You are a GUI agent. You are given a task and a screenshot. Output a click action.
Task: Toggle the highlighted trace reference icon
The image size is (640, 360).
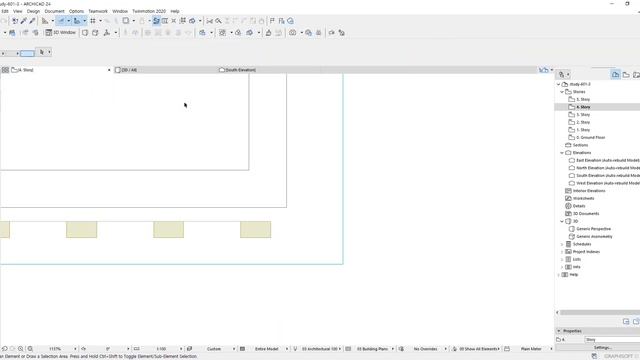[x=156, y=21]
